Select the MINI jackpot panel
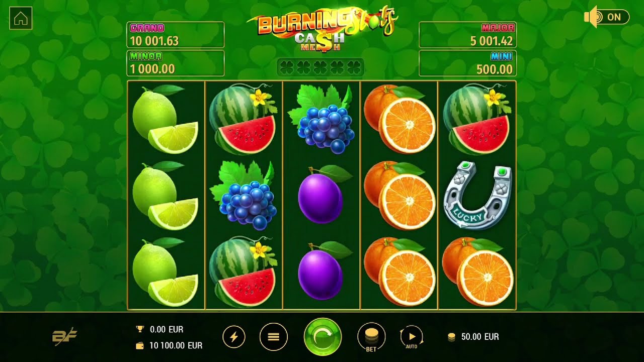 [467, 63]
